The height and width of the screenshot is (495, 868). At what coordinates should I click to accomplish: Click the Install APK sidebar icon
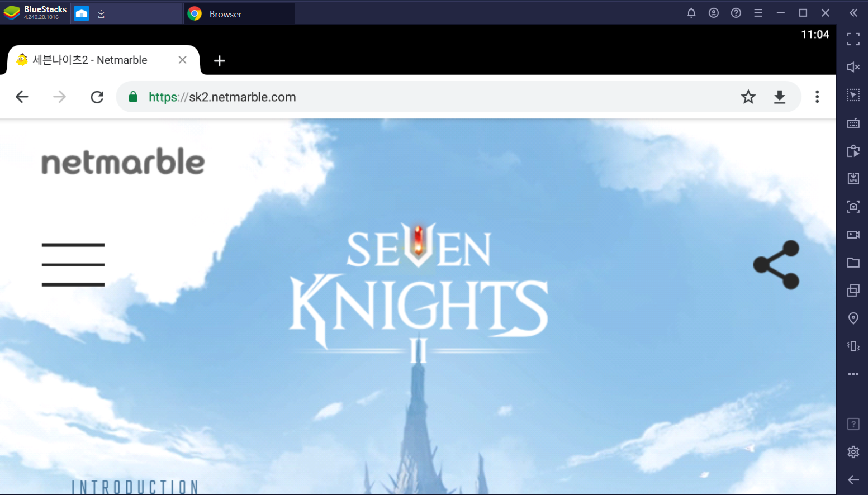coord(853,179)
